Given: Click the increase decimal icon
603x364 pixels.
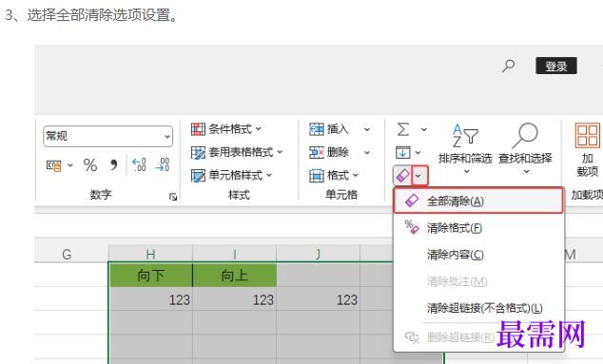Looking at the screenshot, I should 139,165.
